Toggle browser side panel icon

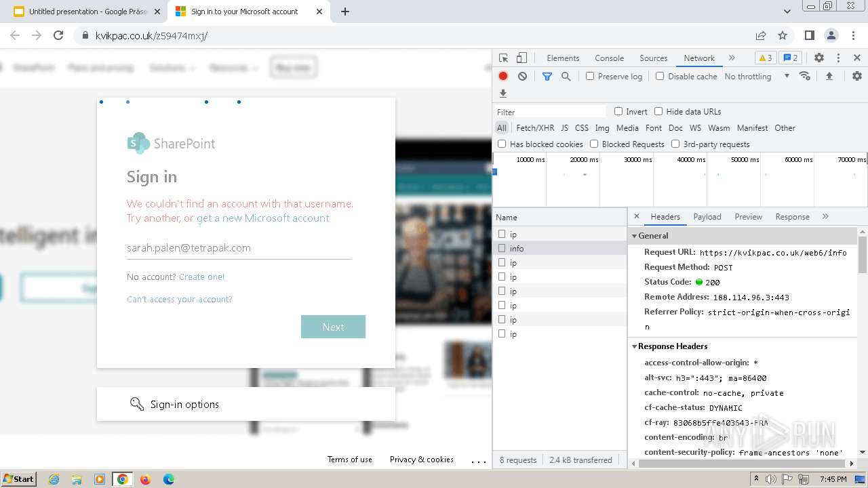pos(810,35)
